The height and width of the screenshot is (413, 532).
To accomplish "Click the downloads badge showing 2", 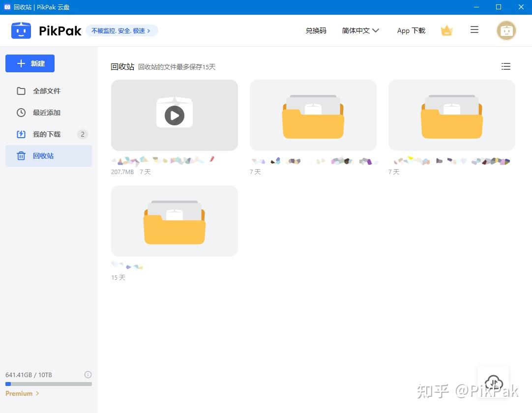I will (x=82, y=134).
